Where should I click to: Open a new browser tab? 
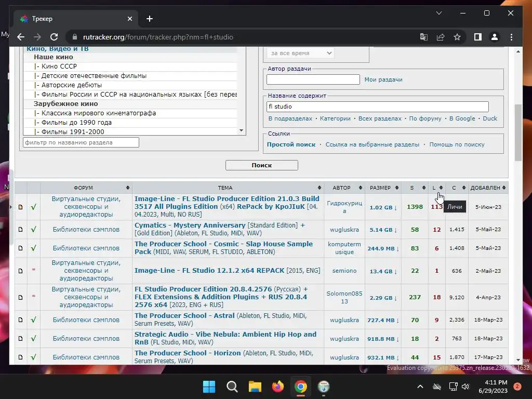pyautogui.click(x=150, y=19)
